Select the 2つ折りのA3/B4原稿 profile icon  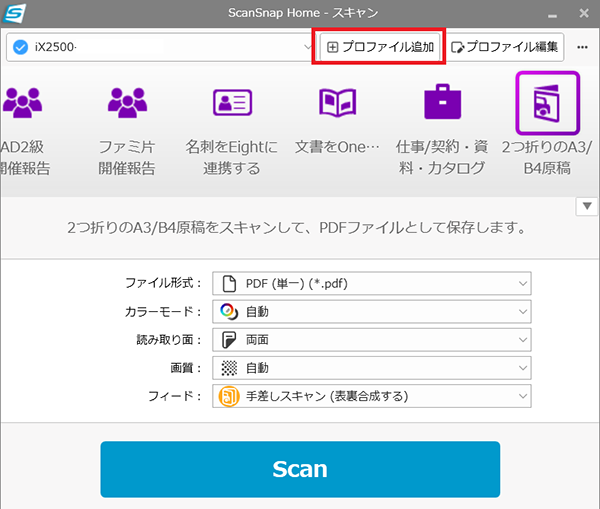(x=548, y=103)
